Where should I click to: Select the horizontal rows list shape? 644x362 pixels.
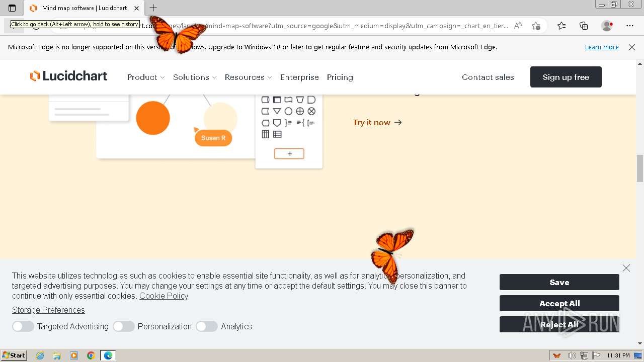click(277, 134)
